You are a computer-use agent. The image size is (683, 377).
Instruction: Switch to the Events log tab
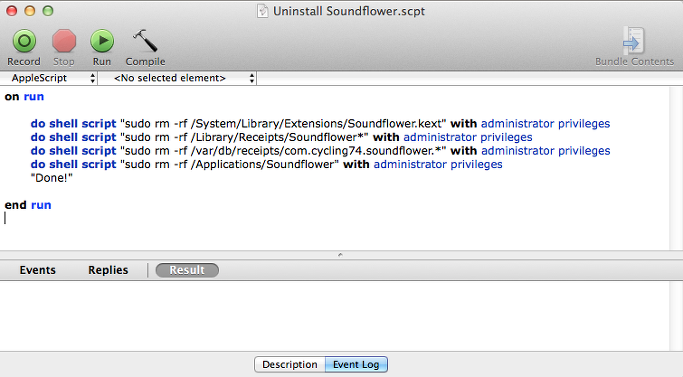point(37,270)
